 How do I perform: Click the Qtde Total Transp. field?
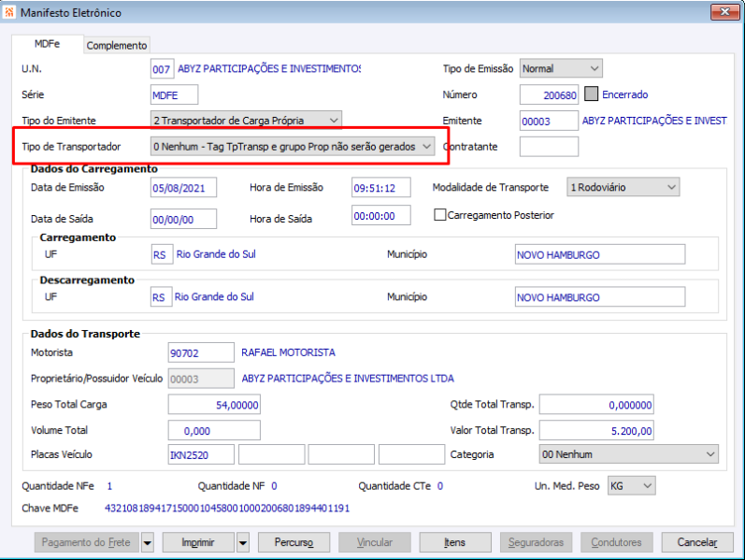[x=596, y=405]
